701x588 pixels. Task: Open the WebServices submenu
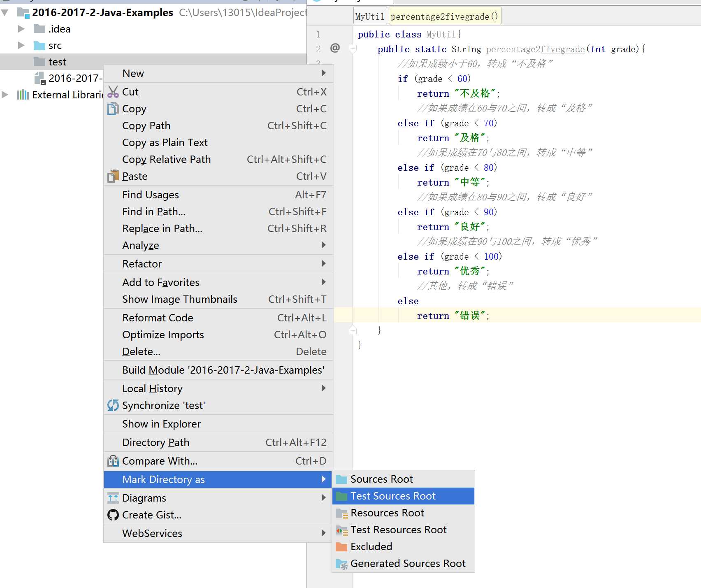(218, 533)
